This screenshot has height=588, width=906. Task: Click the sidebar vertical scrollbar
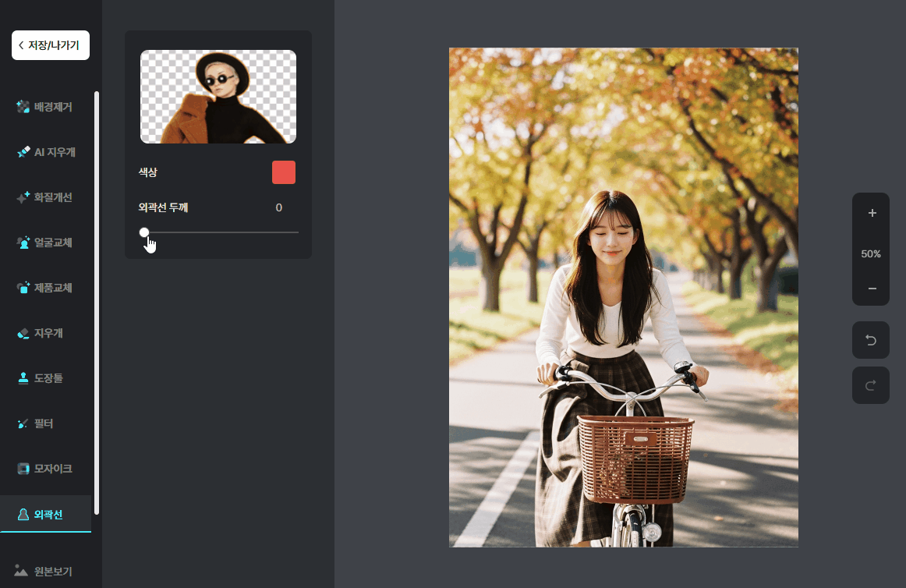[97, 303]
